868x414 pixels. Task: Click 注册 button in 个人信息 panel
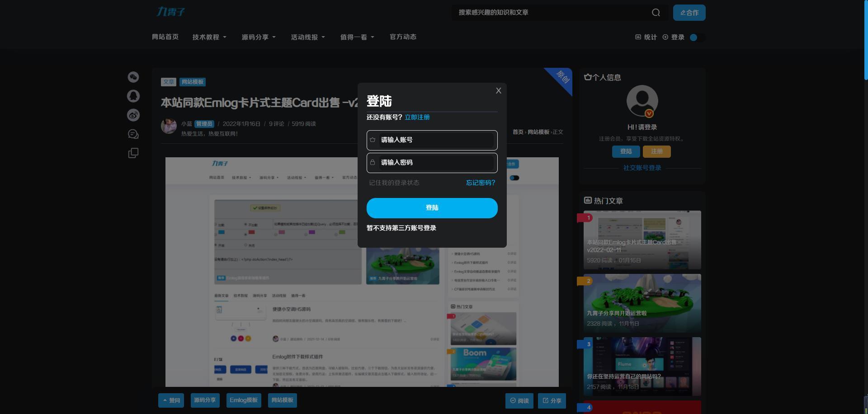tap(656, 152)
